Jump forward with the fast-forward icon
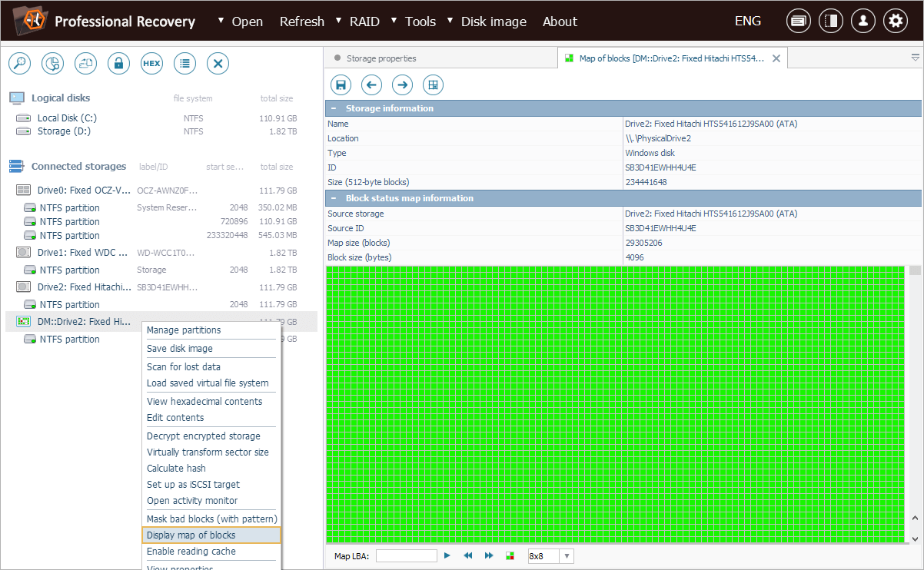Image resolution: width=924 pixels, height=570 pixels. 488,555
